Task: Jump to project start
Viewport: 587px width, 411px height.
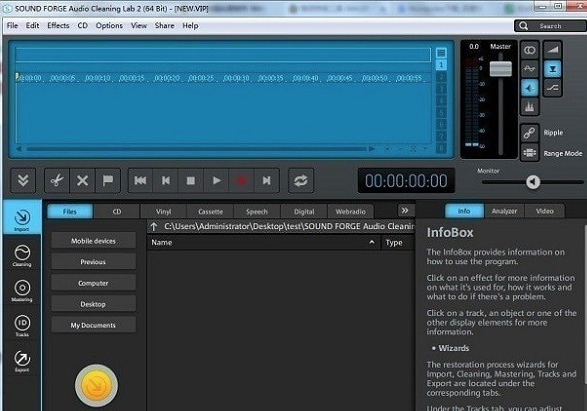Action: click(140, 181)
